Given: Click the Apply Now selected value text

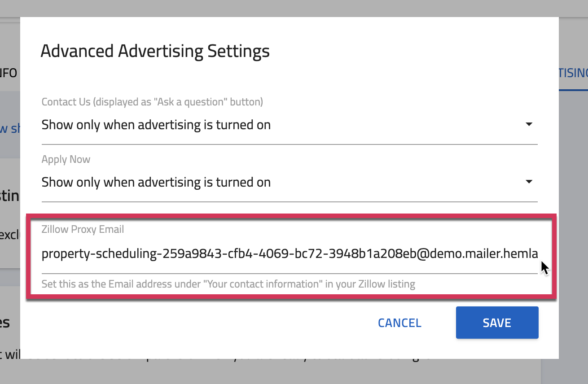Looking at the screenshot, I should tap(156, 182).
